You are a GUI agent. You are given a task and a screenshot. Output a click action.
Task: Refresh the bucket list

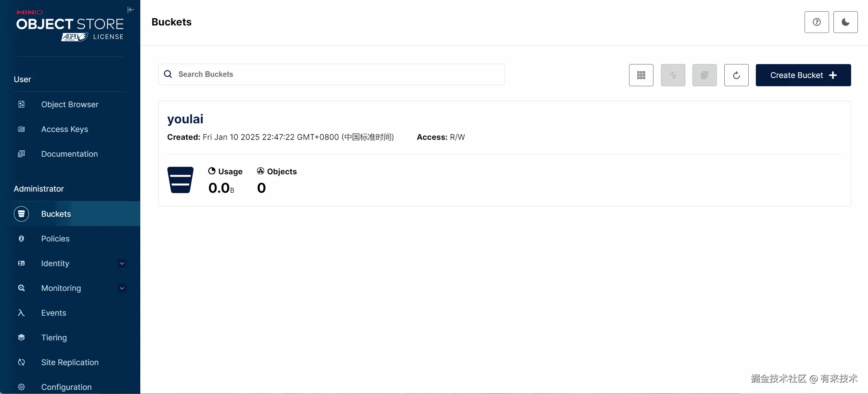736,75
